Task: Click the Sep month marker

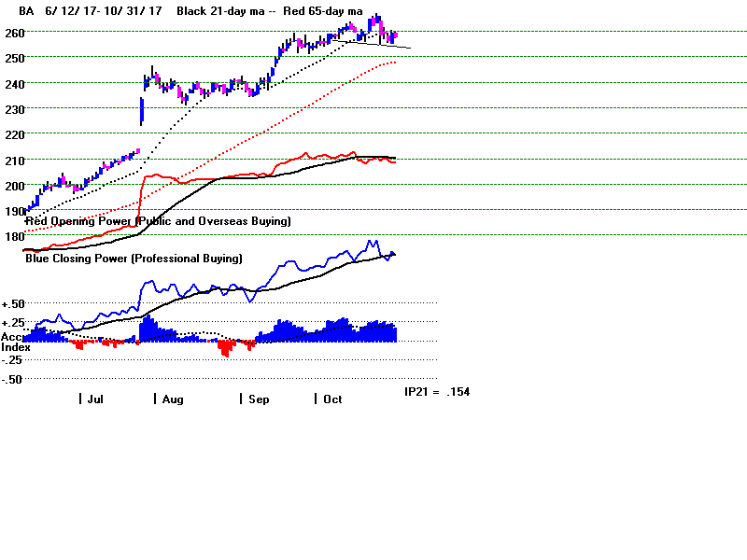Action: (259, 399)
